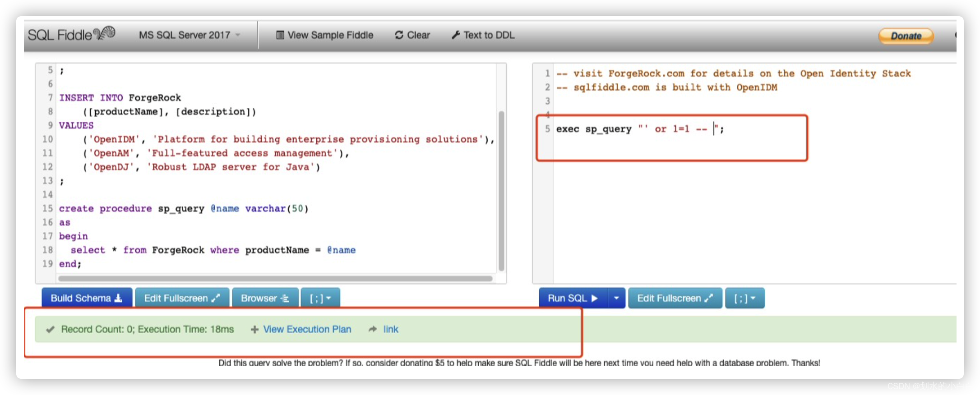The image size is (980, 395).
Task: Click the select * from ForgeRock line
Action: point(213,250)
